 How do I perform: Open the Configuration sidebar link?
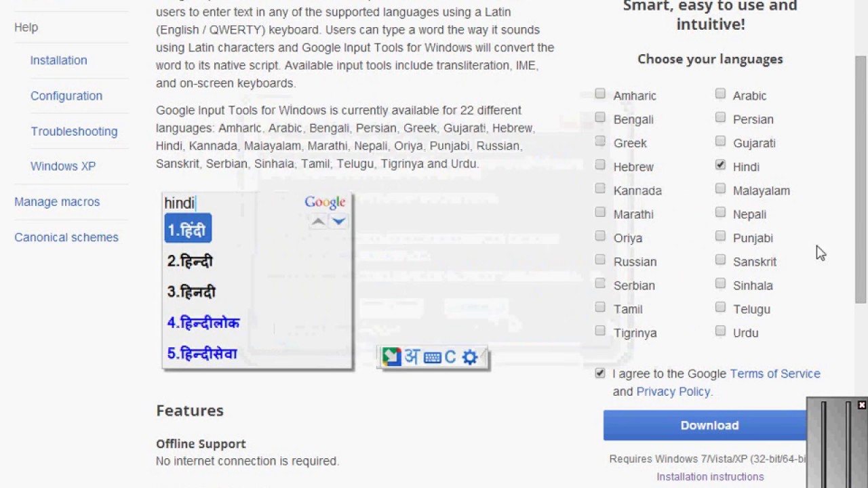tap(66, 96)
